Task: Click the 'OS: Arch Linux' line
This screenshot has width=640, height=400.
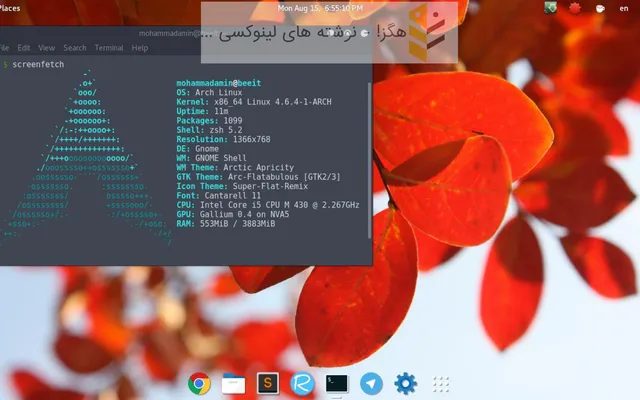Action: coord(209,93)
